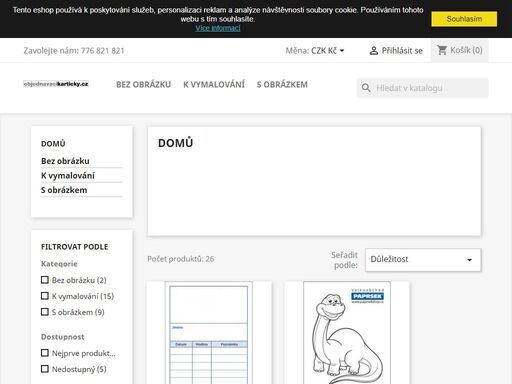This screenshot has height=384, width=512.
Task: Click the magnifying glass search icon
Action: pos(366,88)
